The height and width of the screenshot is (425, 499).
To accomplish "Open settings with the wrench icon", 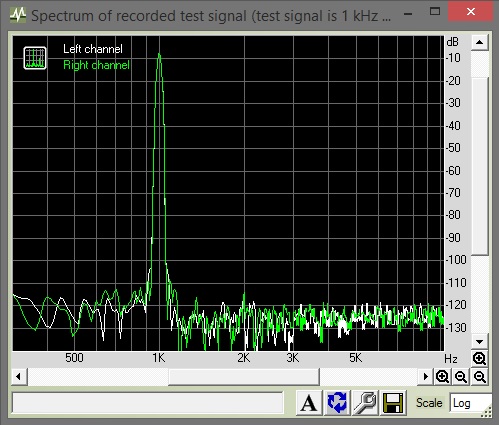I will pyautogui.click(x=365, y=403).
